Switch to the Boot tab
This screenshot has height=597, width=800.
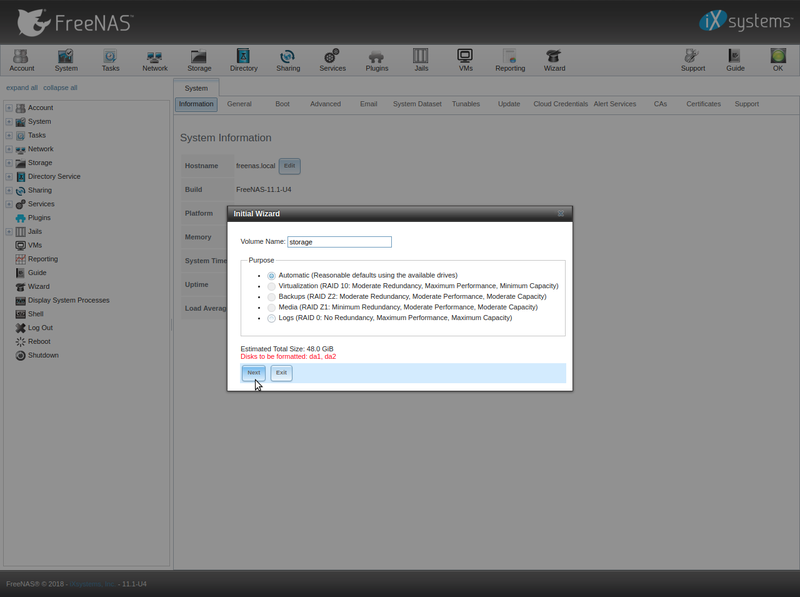(x=282, y=104)
